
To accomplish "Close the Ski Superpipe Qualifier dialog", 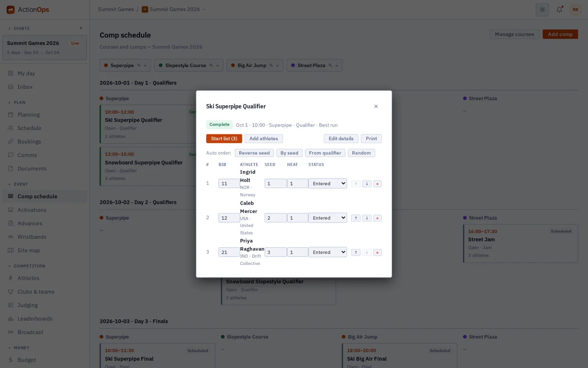I will coord(376,106).
